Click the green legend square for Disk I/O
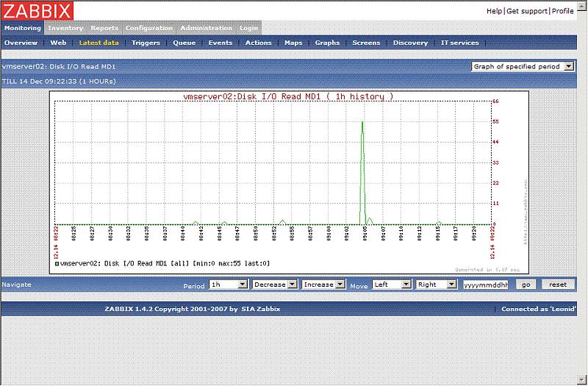This screenshot has height=386, width=588. click(x=57, y=264)
